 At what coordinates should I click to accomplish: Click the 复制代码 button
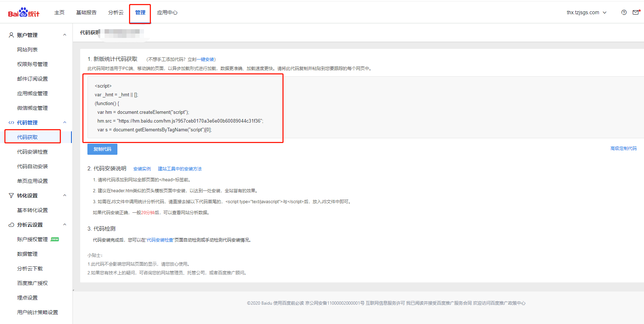102,149
